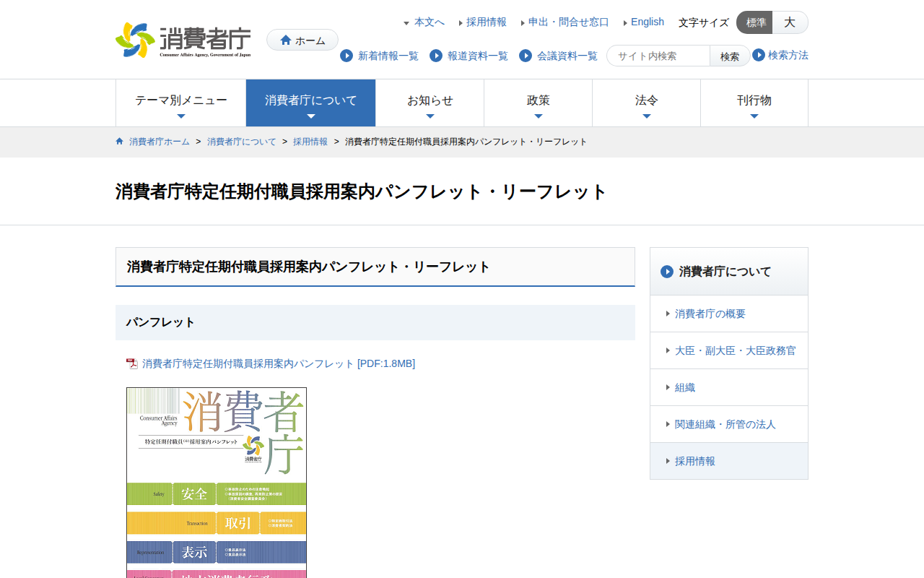Open 新着情報一覧 link
Screen dimensions: 924x578
(388, 56)
